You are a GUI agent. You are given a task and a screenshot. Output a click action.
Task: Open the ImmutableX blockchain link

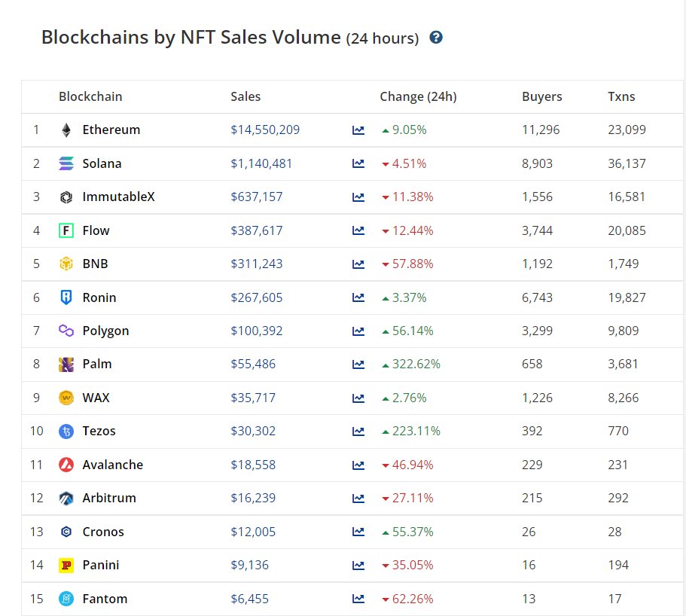tap(118, 197)
